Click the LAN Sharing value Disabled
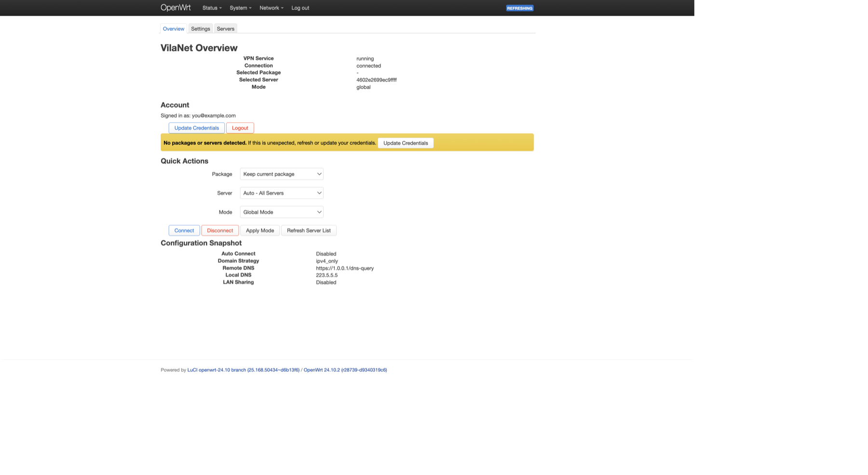868x475 pixels. coord(326,283)
